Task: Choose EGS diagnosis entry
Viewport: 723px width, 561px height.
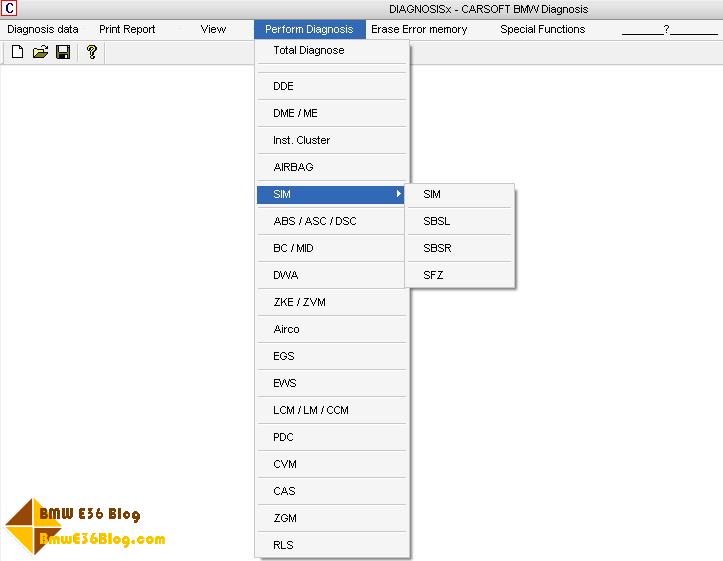Action: (331, 356)
